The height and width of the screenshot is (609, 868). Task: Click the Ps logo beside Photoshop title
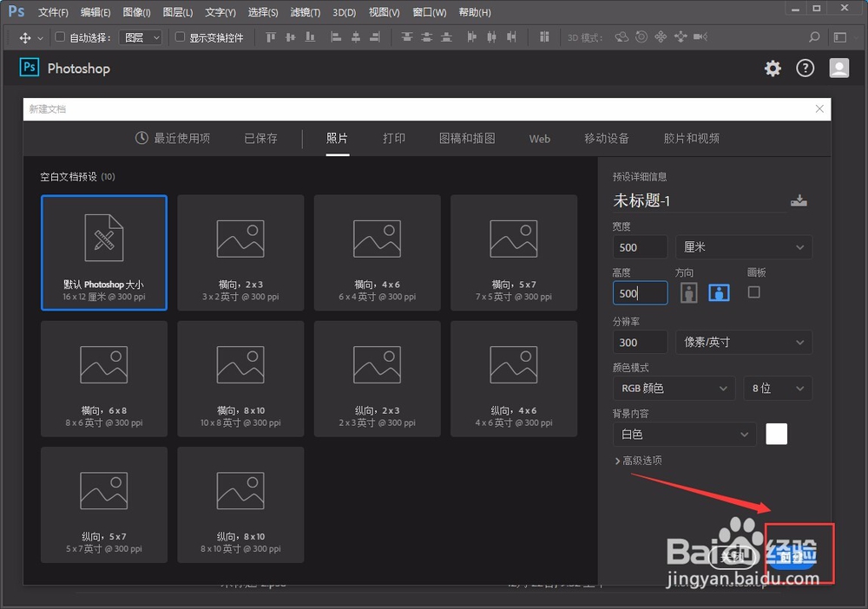tap(30, 68)
